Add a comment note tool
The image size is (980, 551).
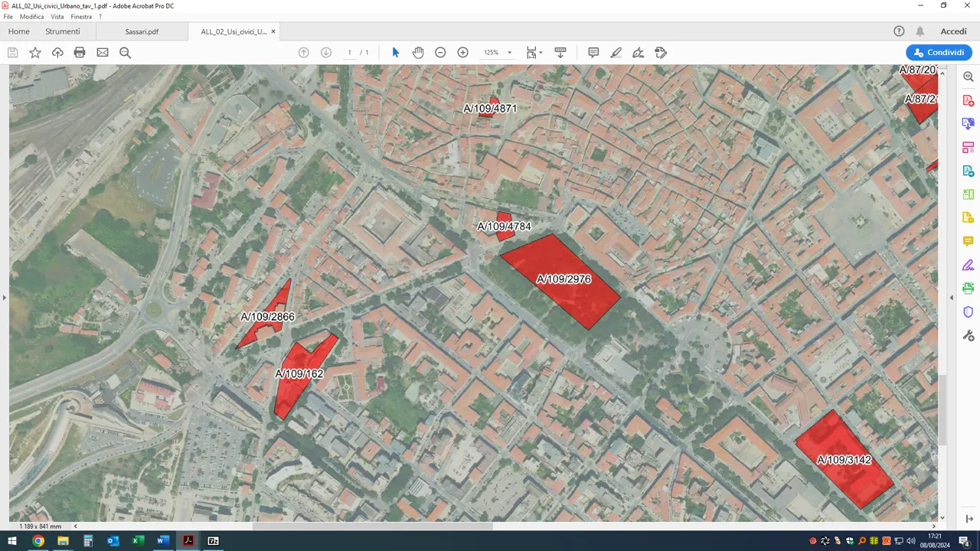click(593, 53)
